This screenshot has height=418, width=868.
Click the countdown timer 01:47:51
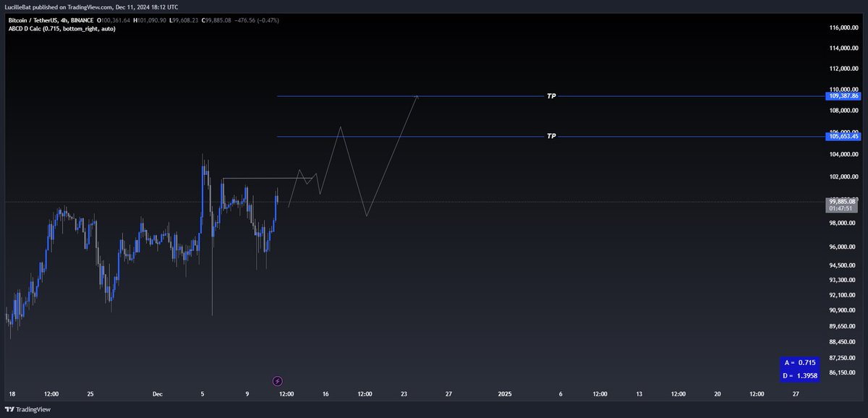point(843,208)
